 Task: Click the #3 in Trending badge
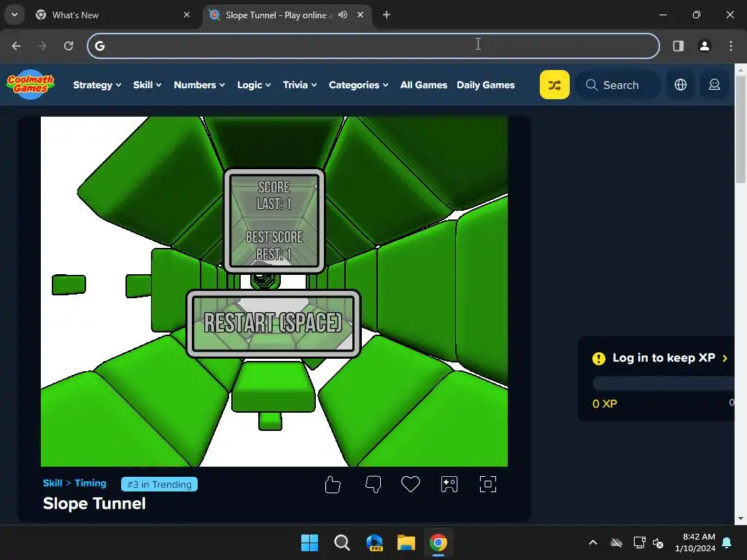159,484
